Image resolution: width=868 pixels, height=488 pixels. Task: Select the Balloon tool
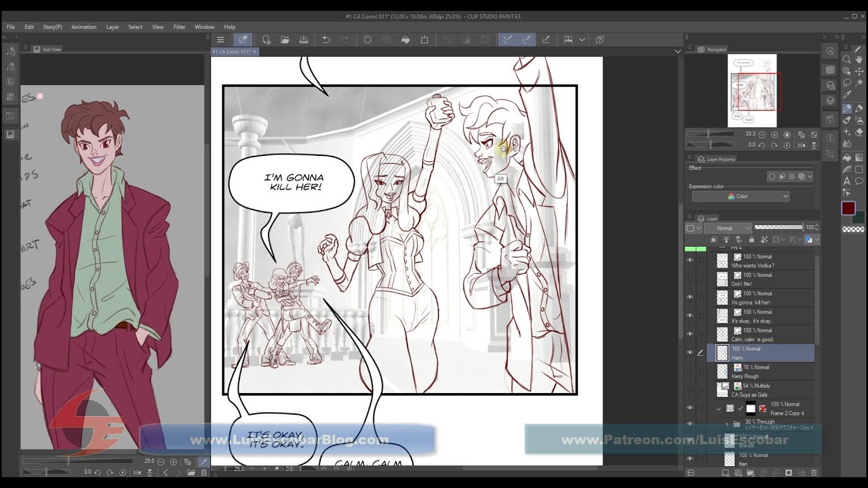click(859, 180)
